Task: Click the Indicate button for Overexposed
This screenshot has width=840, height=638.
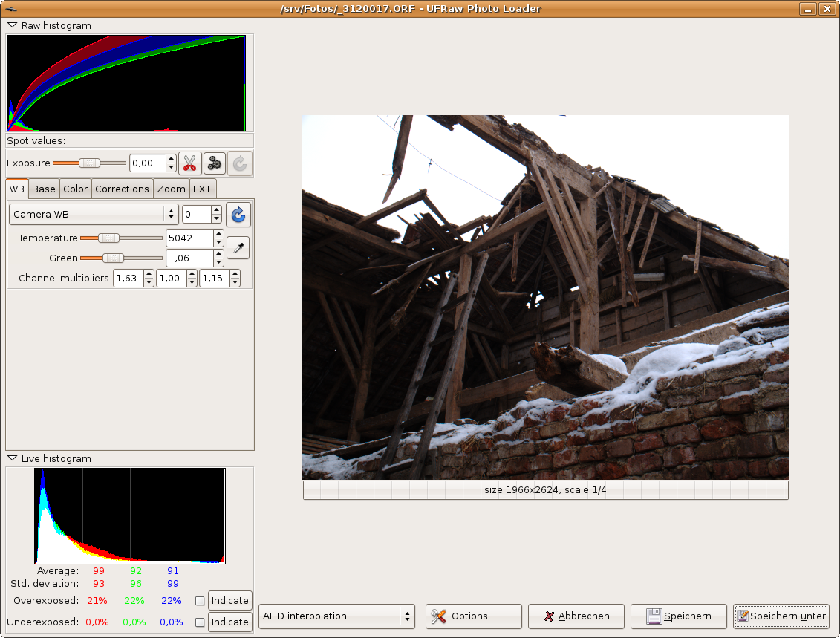Action: [x=229, y=600]
